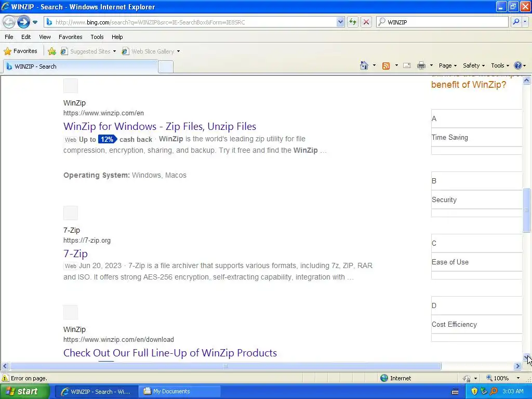This screenshot has height=399, width=532.
Task: Expand the Home button dropdown arrow
Action: (x=374, y=65)
